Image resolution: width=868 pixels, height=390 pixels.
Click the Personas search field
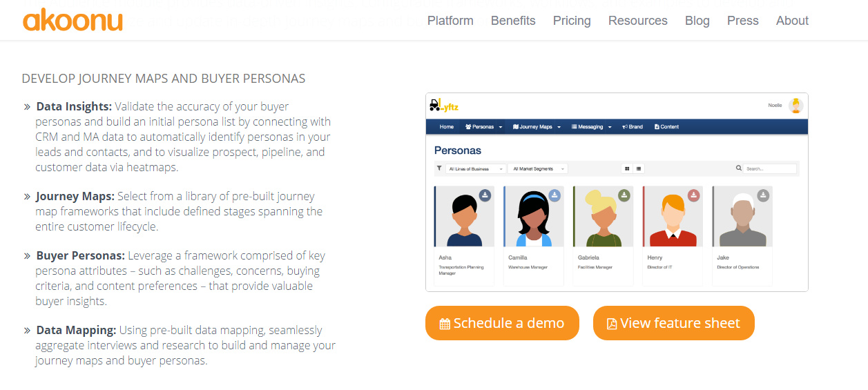(770, 168)
